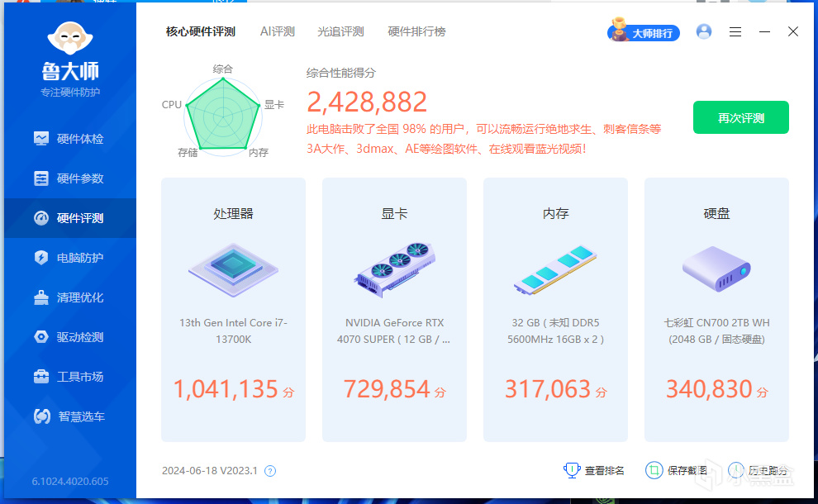
Task: Click the 内存 RAM stick icon
Action: pyautogui.click(x=555, y=269)
